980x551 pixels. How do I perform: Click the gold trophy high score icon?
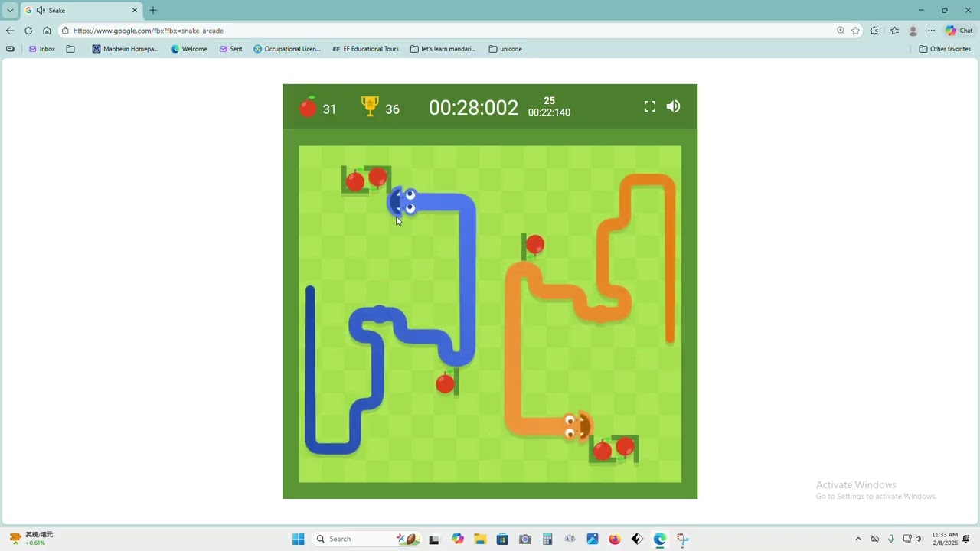pos(370,106)
